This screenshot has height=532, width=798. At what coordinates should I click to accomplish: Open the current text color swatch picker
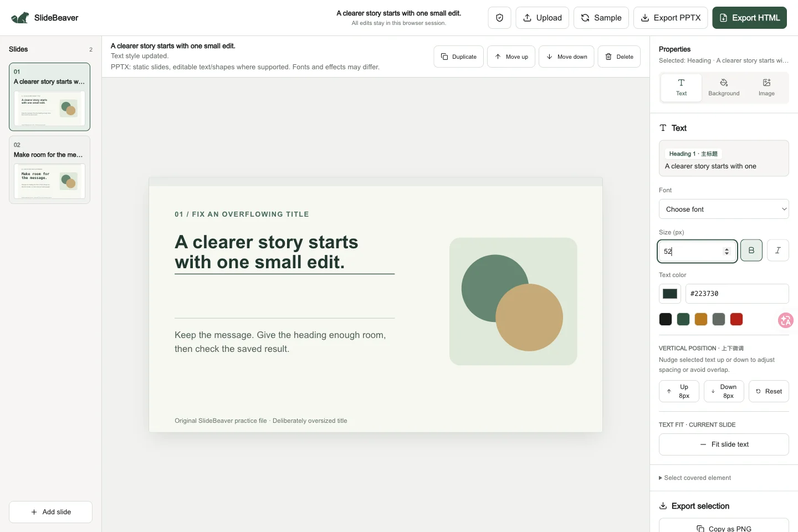[670, 294]
